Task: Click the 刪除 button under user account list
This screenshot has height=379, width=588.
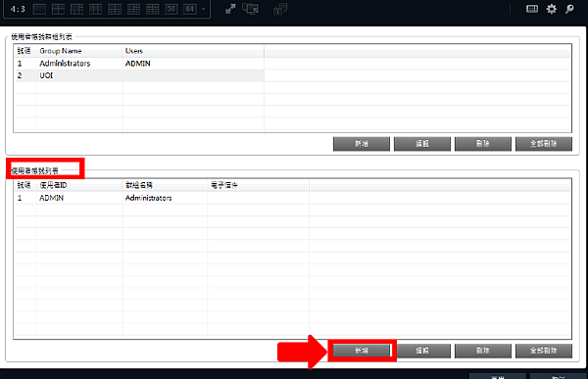Action: coord(483,351)
